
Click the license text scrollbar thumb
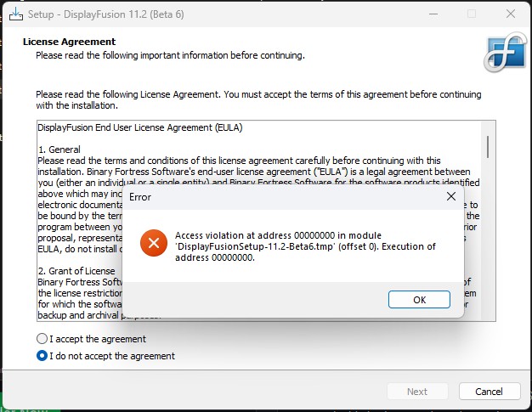[x=488, y=146]
